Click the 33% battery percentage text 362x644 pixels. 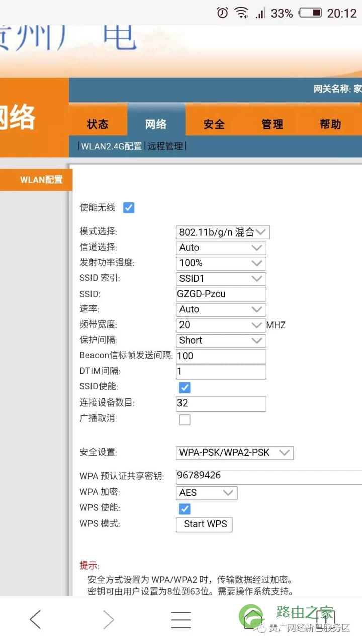(x=282, y=14)
